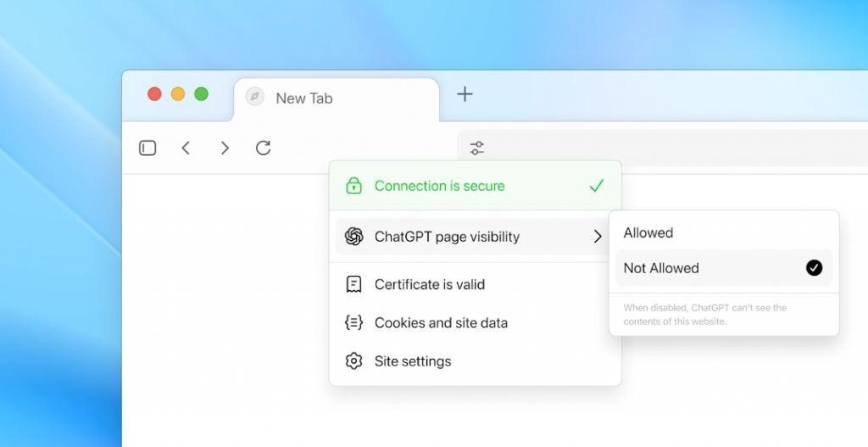Select the Not Allowed option
Image resolution: width=868 pixels, height=447 pixels.
[724, 268]
